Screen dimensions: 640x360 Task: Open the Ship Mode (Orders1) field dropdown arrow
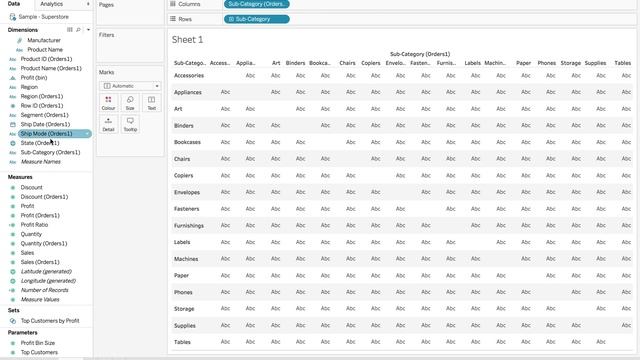(x=87, y=134)
